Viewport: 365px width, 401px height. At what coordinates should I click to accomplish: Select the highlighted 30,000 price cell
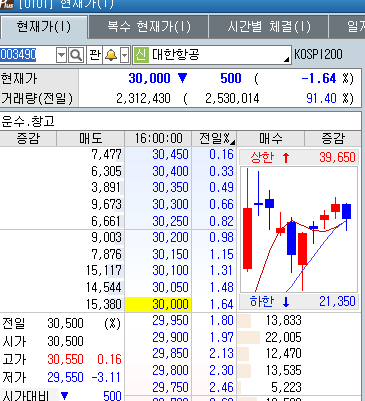pyautogui.click(x=158, y=304)
